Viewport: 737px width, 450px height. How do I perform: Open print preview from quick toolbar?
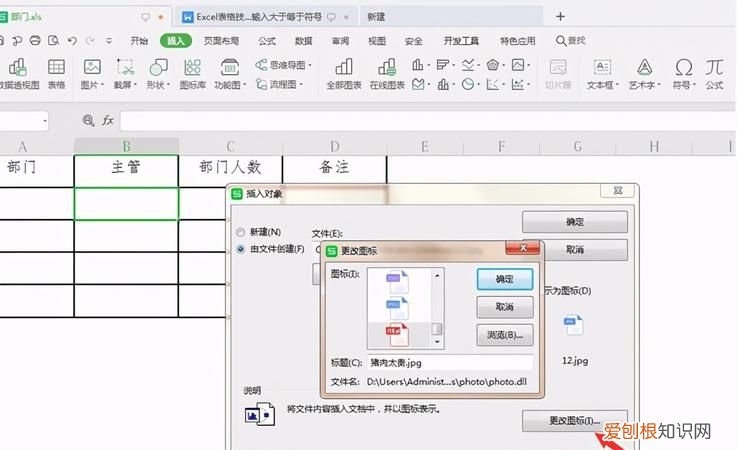pos(54,41)
